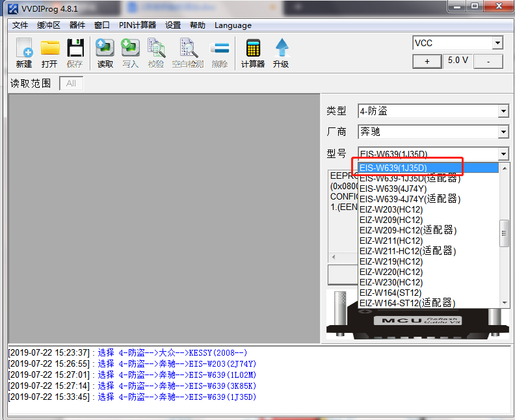
Task: Decrease voltage with the - button
Action: [x=488, y=61]
